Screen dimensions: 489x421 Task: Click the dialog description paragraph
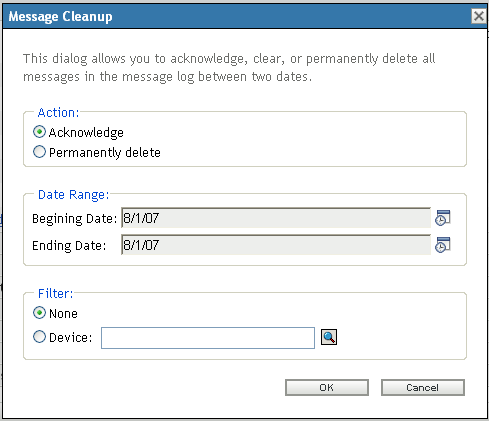[229, 68]
